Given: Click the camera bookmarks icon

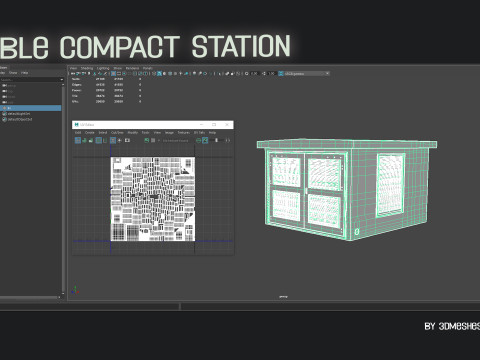Looking at the screenshot, I should [89, 73].
